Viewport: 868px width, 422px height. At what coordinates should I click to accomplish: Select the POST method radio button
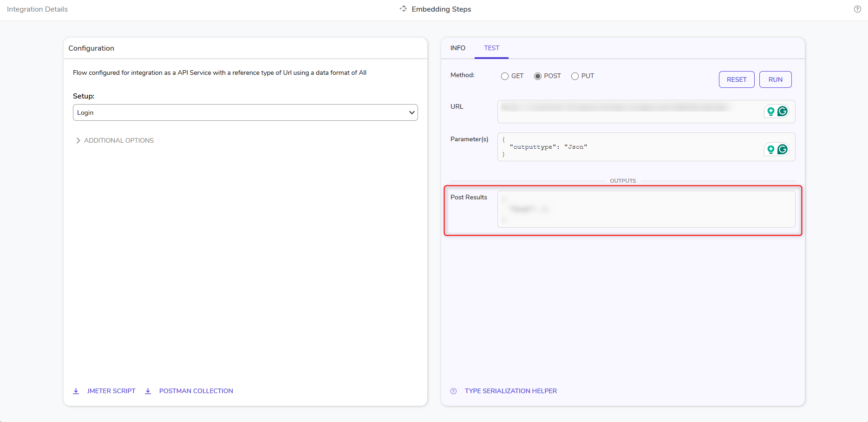[x=538, y=76]
